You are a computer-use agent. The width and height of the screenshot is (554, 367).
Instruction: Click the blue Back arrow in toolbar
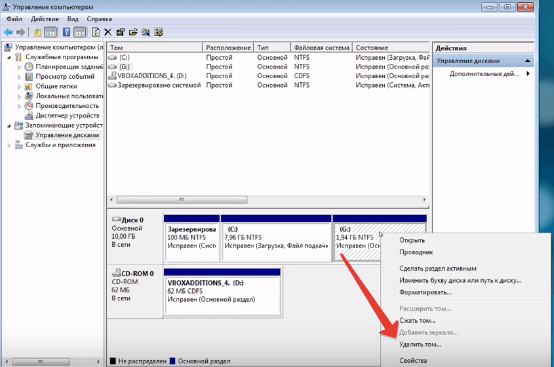click(x=8, y=32)
